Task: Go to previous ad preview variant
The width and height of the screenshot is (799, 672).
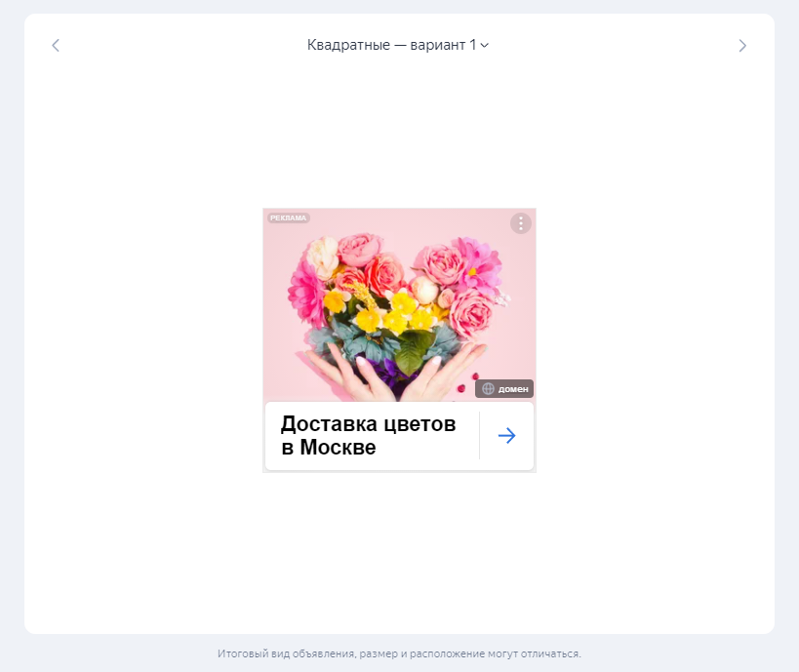Action: pos(56,45)
